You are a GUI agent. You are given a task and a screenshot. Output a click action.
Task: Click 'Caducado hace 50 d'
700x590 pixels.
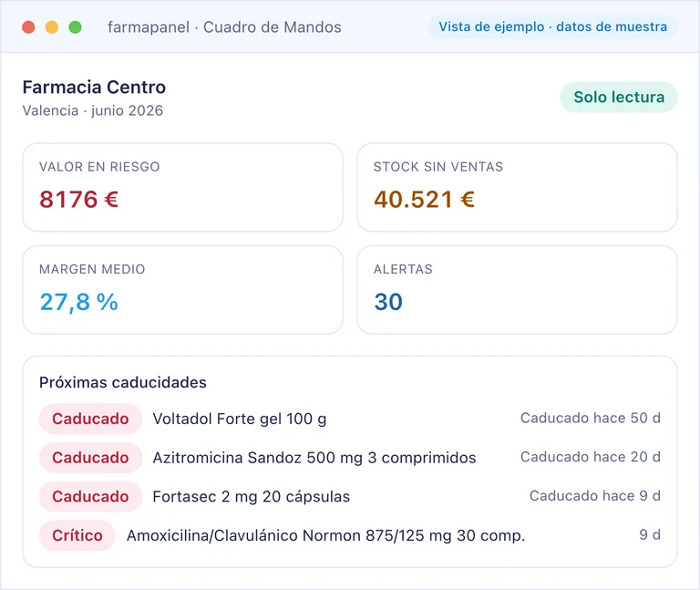coord(591,418)
